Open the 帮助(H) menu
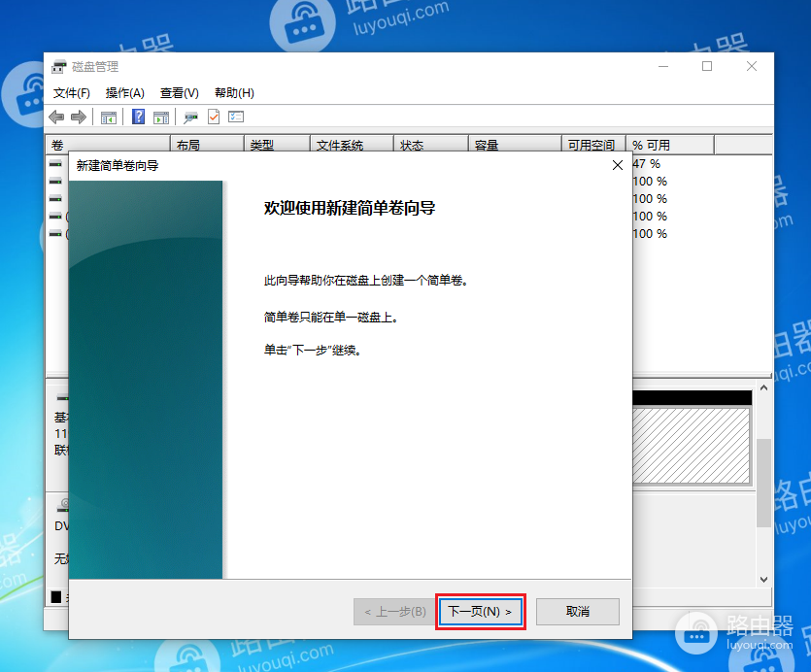 coord(234,93)
